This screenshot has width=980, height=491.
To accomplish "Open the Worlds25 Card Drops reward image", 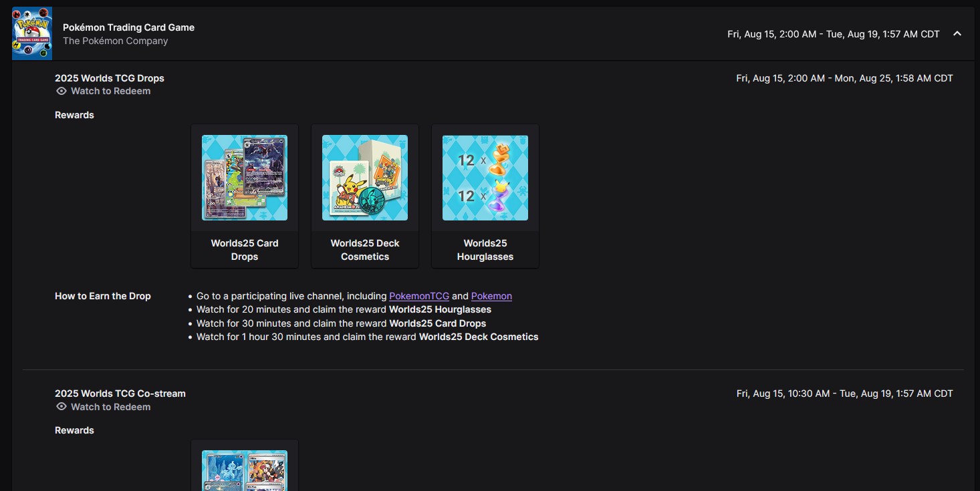I will point(245,178).
